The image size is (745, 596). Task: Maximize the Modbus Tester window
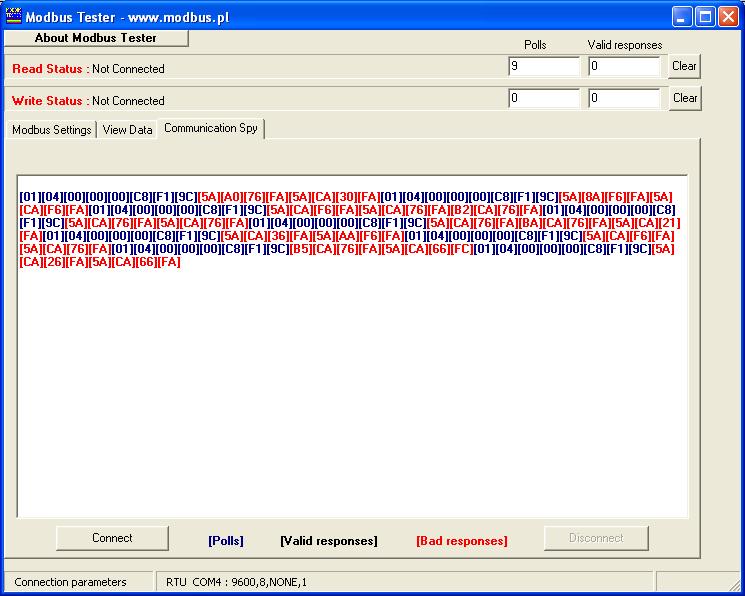click(706, 17)
